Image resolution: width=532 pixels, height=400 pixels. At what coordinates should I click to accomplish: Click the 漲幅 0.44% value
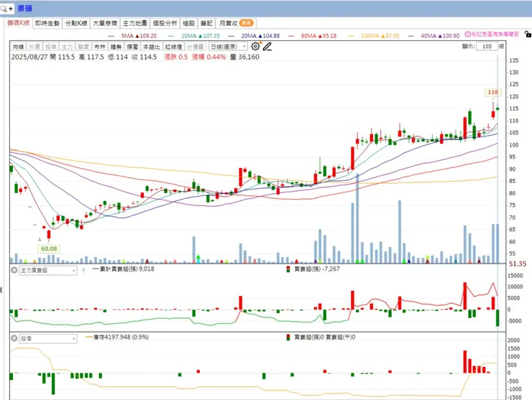tap(208, 57)
